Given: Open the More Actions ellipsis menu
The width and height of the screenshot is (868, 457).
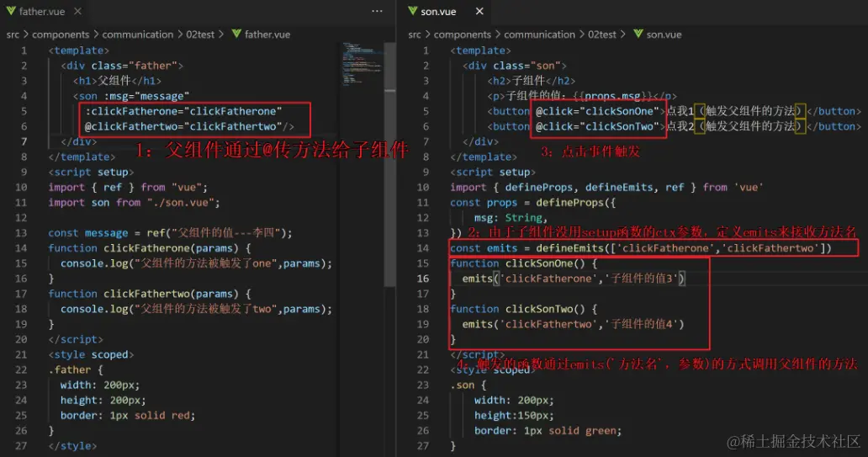Looking at the screenshot, I should 377,11.
